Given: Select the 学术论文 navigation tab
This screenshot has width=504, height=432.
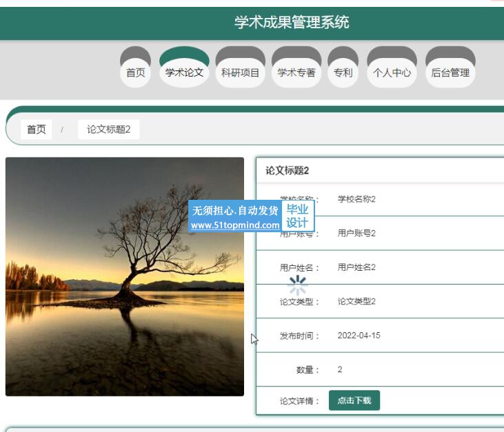Looking at the screenshot, I should 184,72.
